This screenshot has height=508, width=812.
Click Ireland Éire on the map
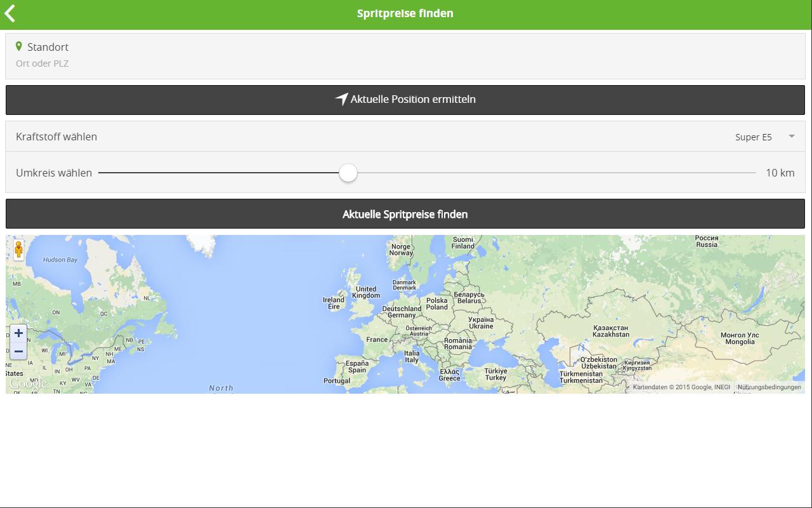[x=334, y=303]
